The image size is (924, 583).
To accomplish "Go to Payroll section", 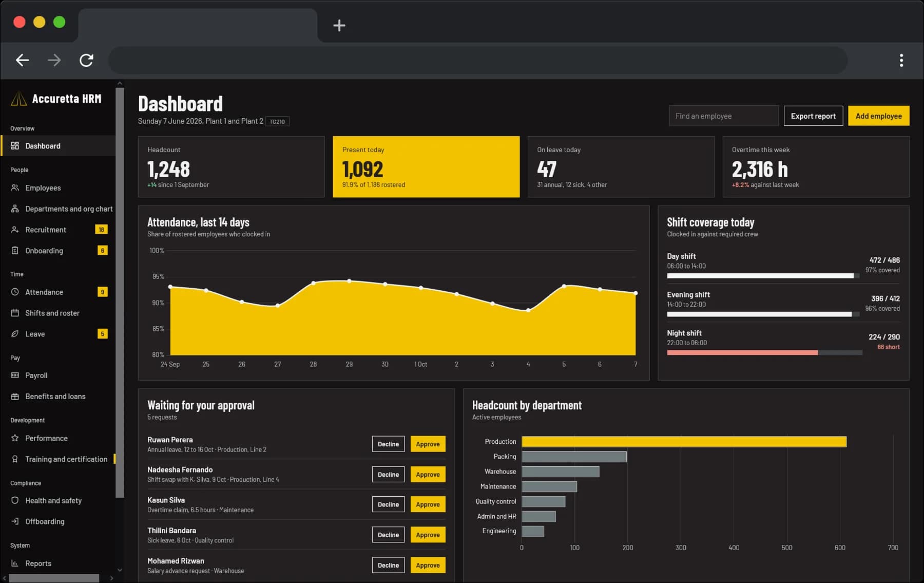I will point(58,375).
